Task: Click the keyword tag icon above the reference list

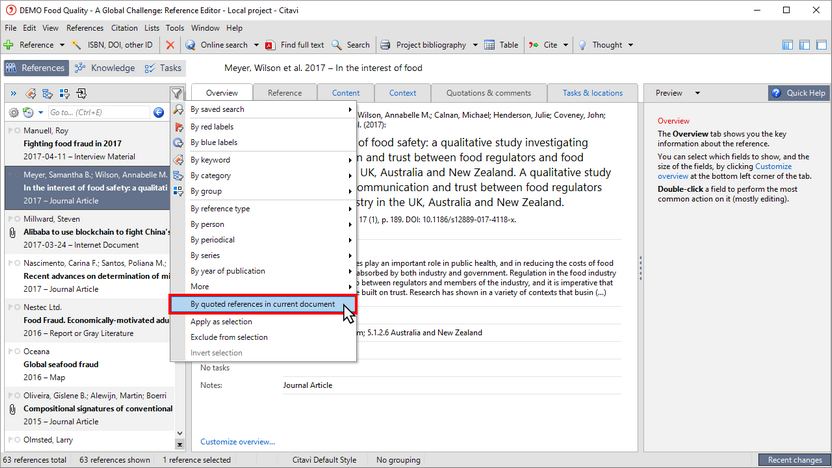Action: pyautogui.click(x=31, y=94)
